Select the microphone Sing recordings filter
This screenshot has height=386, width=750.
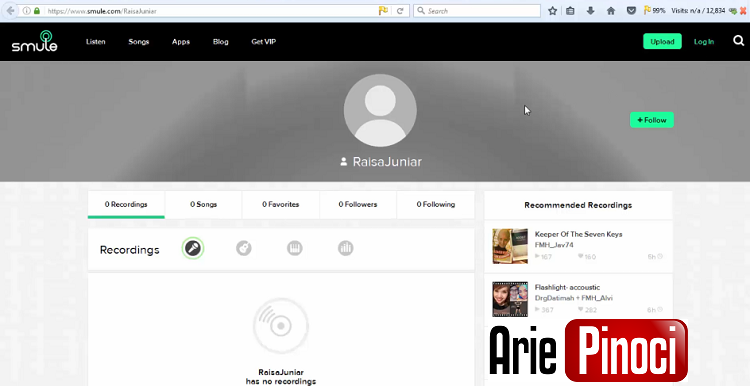coord(193,248)
